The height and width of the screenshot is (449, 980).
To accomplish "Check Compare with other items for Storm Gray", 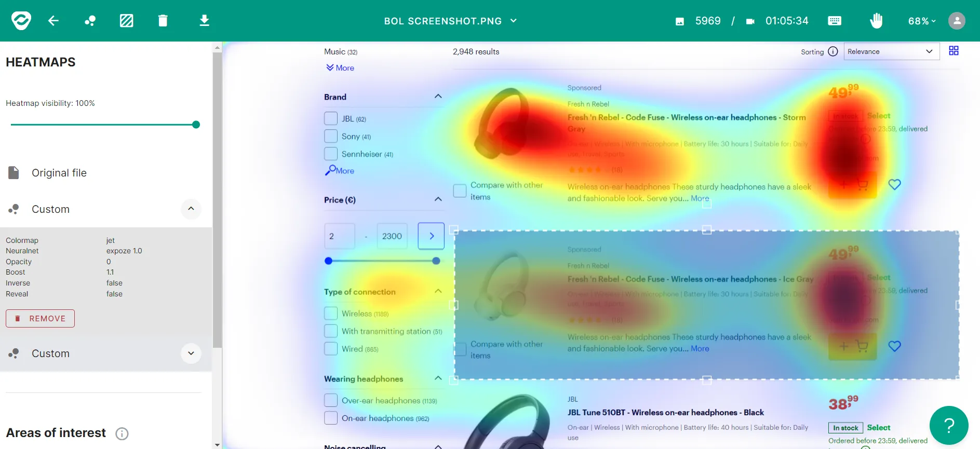I will (x=460, y=191).
